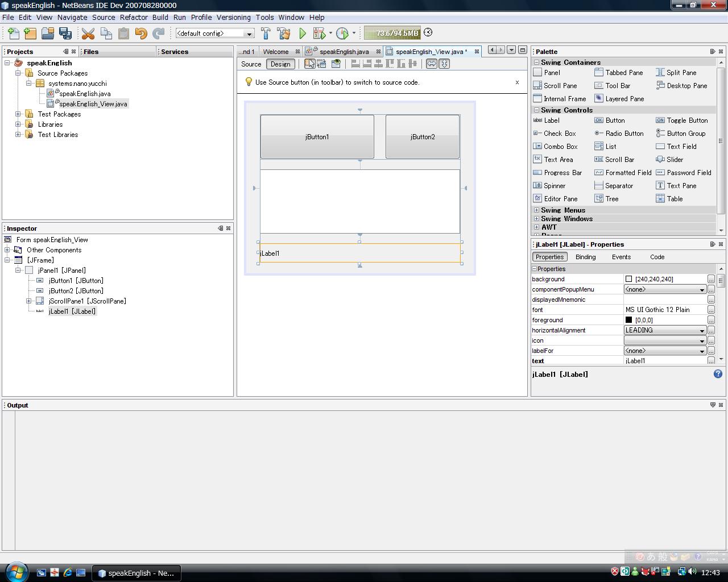Open the horizontalAlignment LEADING dropdown
The height and width of the screenshot is (582, 728).
click(702, 330)
